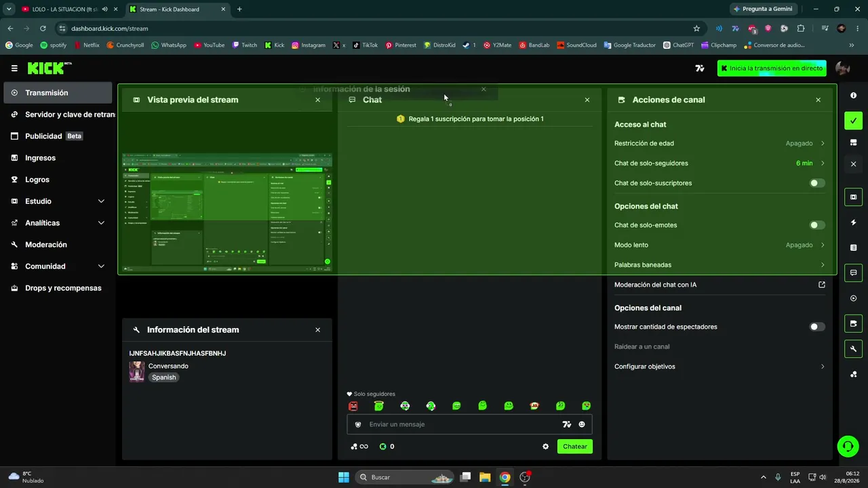Click the circled play icon in the right sidebar
Viewport: 868px width, 488px height.
tap(854, 298)
